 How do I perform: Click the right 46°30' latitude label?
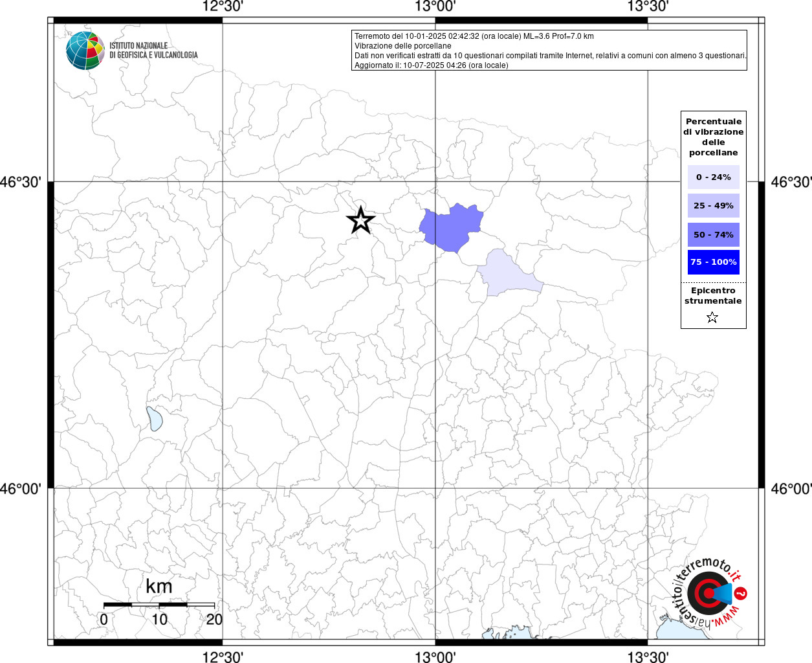[x=791, y=182]
